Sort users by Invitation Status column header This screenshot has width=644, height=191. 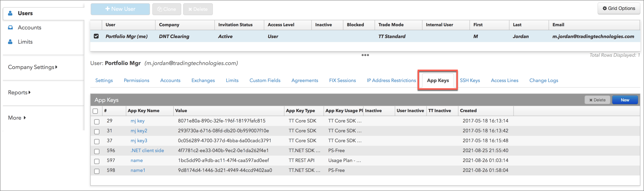[x=239, y=25]
